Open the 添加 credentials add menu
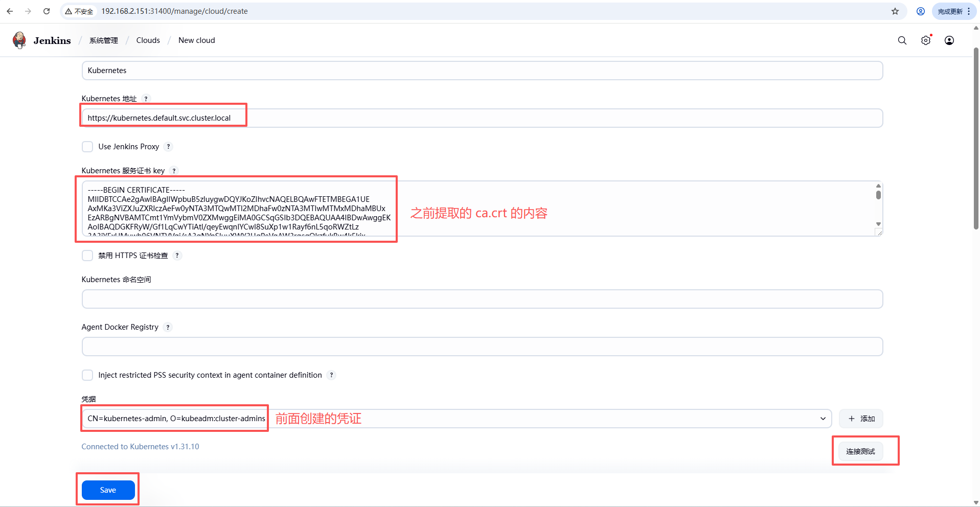The image size is (980, 507). coord(861,419)
